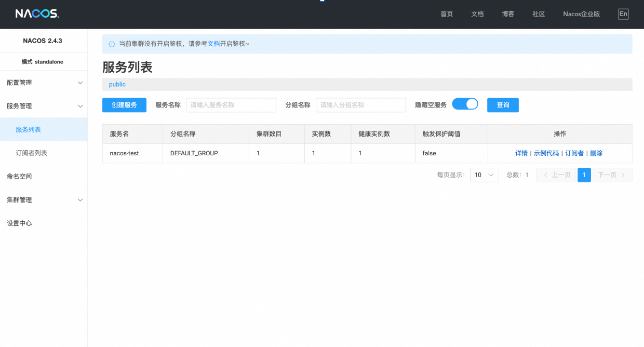This screenshot has width=644, height=347.
Task: Toggle the hide empty services switch
Action: (465, 104)
